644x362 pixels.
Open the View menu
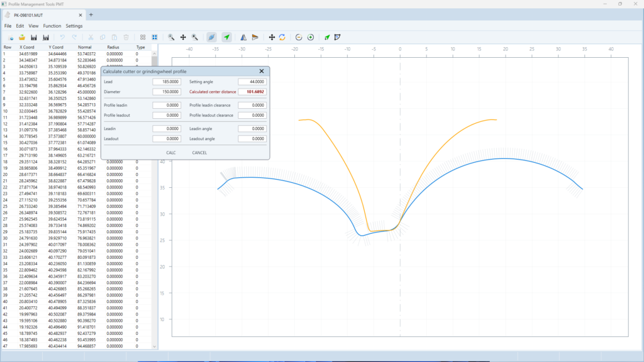pyautogui.click(x=33, y=26)
